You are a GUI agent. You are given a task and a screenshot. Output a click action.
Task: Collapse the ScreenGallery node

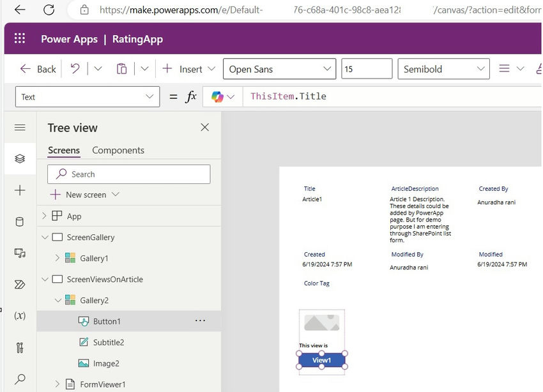pyautogui.click(x=45, y=237)
